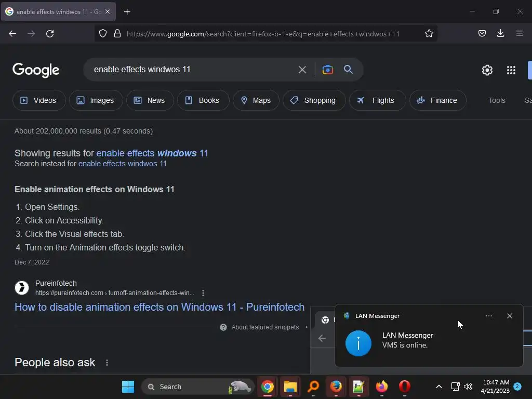Bookmark this page with the star

click(x=429, y=34)
